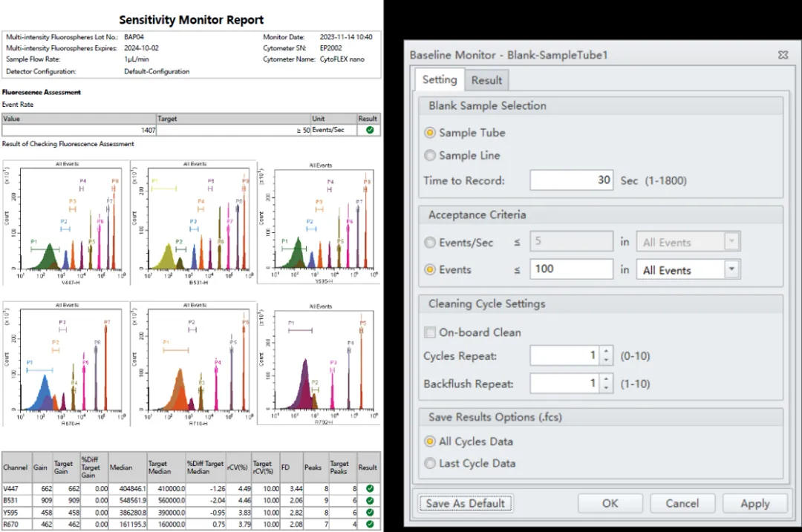Close the Baseline Monitor dialog
802x532 pixels.
coord(783,55)
